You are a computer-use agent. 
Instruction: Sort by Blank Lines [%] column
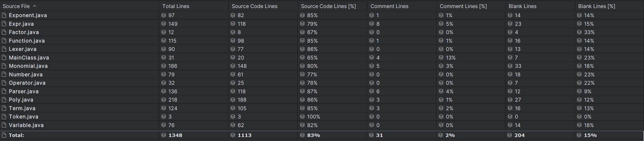[x=596, y=6]
